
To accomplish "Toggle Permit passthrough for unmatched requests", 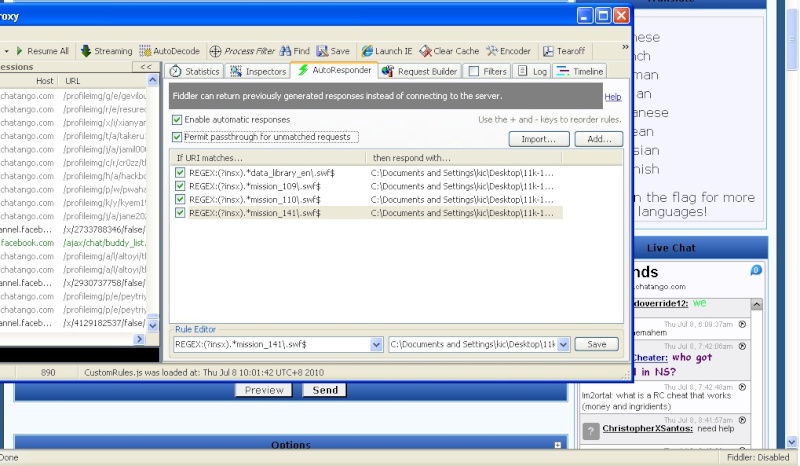I will click(177, 137).
